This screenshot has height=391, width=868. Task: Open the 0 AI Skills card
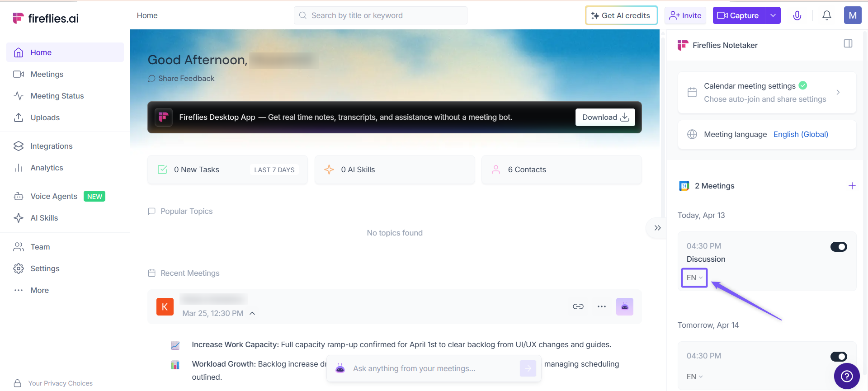[395, 170]
